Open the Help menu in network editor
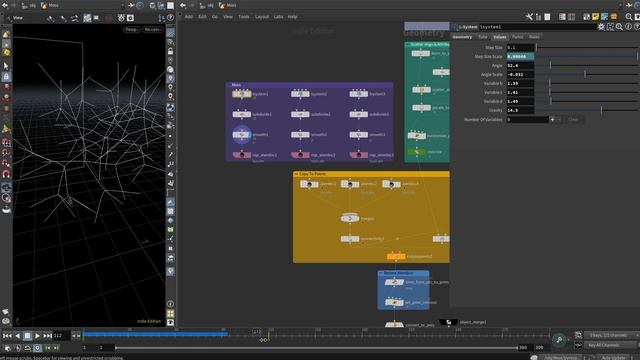The image size is (640, 360). click(293, 17)
